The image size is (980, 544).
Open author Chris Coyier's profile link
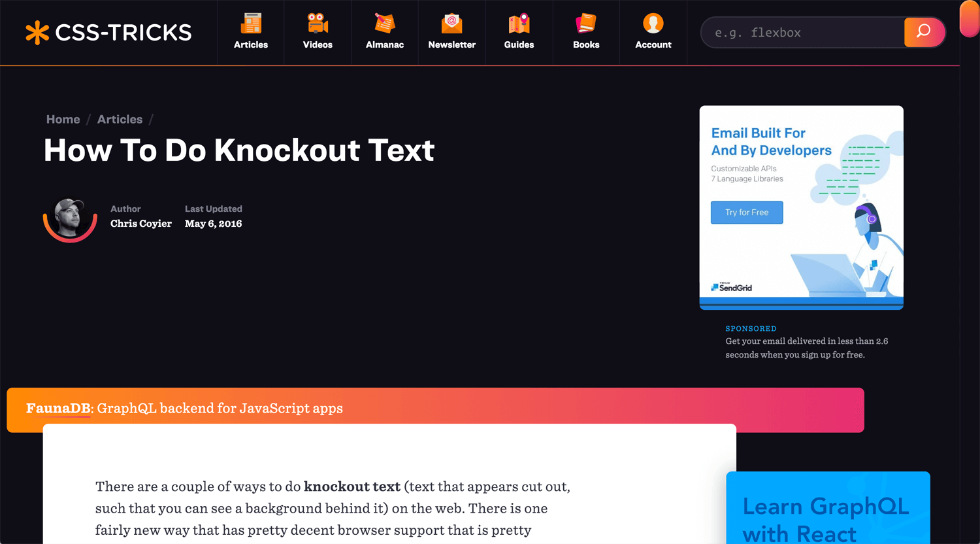141,224
